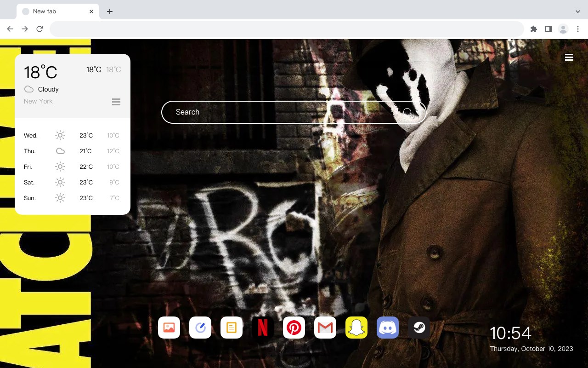Launch the Netflix shortcut
Viewport: 588px width, 368px height.
coord(263,328)
